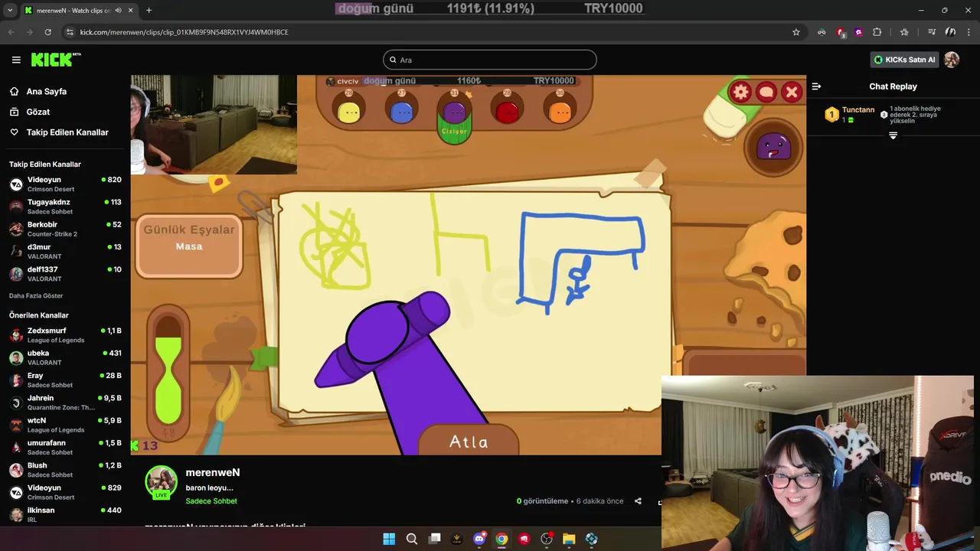The width and height of the screenshot is (980, 551).
Task: Bookmark this page with star icon
Action: point(796,32)
